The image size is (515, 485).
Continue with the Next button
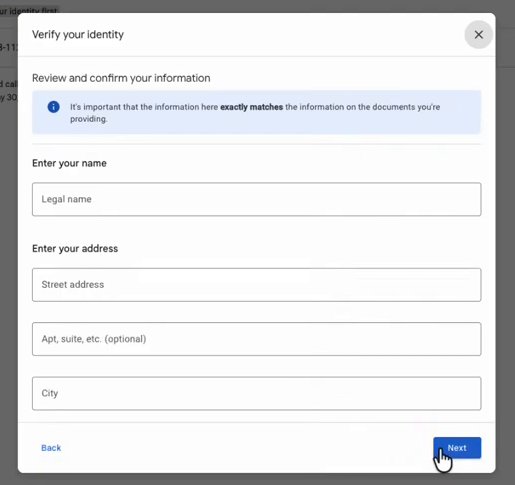pos(457,448)
